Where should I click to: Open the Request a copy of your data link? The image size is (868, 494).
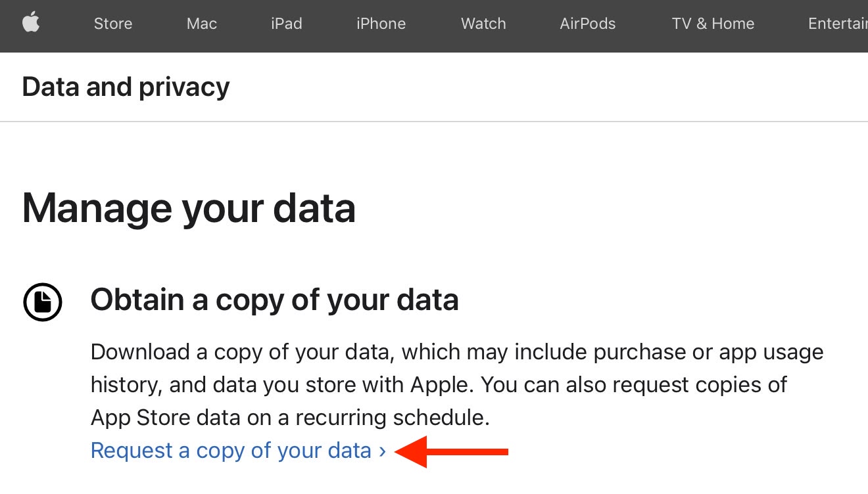(x=231, y=451)
